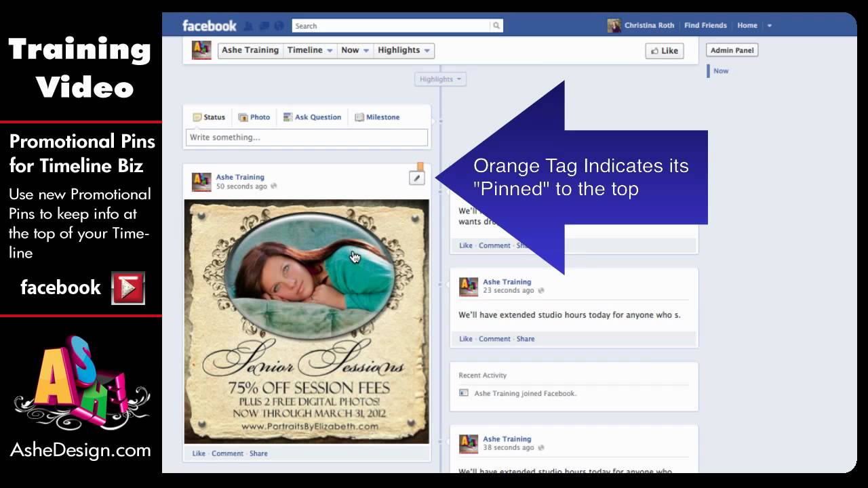Open the messages icon in the top bar

tap(264, 26)
